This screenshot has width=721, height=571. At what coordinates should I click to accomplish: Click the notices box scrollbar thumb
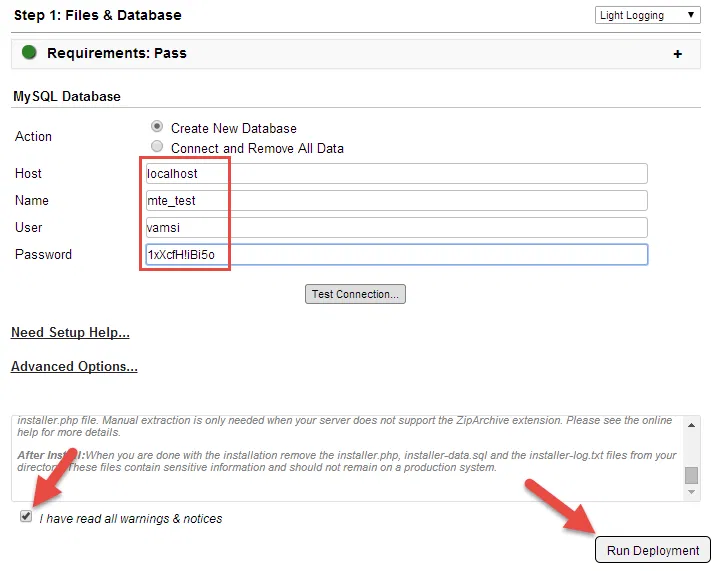[691, 475]
